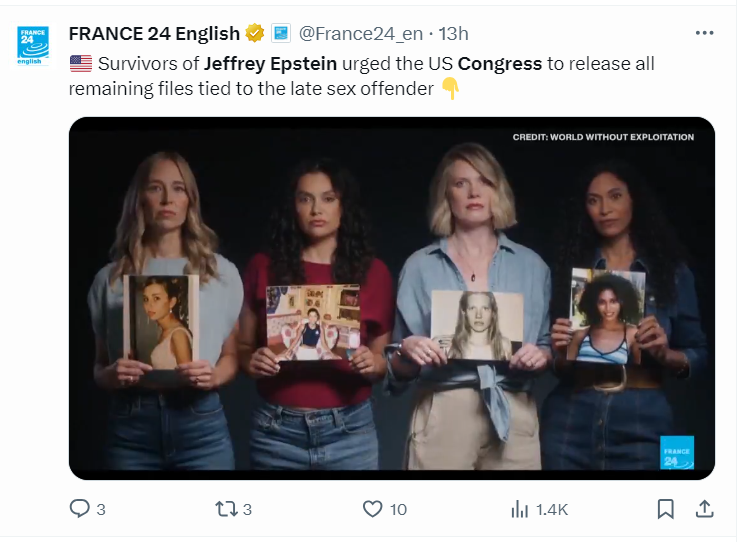Repost this tweet with the retweet icon
Viewport: 744px width, 542px height.
pyautogui.click(x=227, y=509)
